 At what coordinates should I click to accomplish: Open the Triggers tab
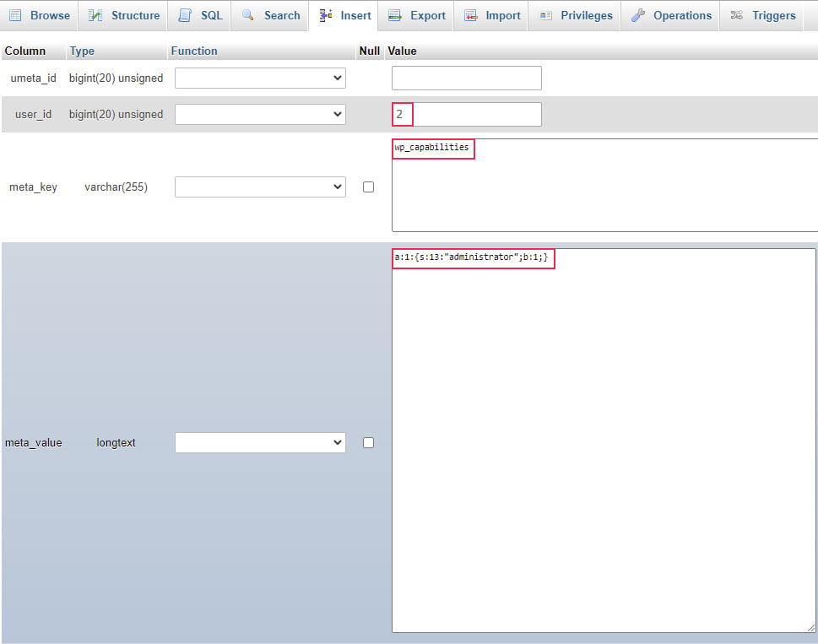(761, 16)
